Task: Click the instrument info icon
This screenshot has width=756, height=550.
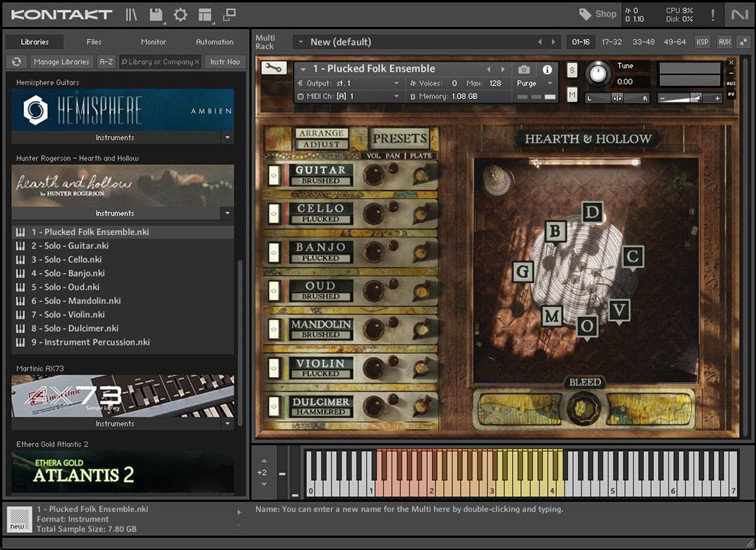Action: click(547, 70)
